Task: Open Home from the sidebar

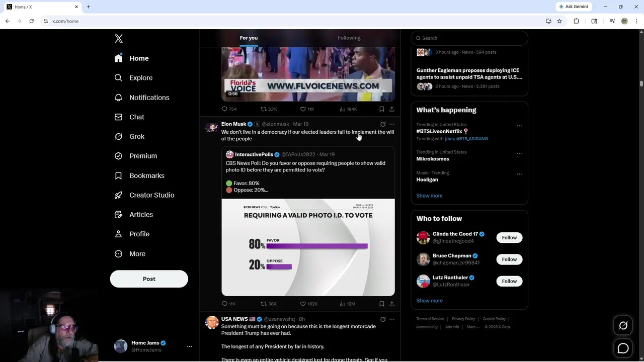Action: pos(131,58)
